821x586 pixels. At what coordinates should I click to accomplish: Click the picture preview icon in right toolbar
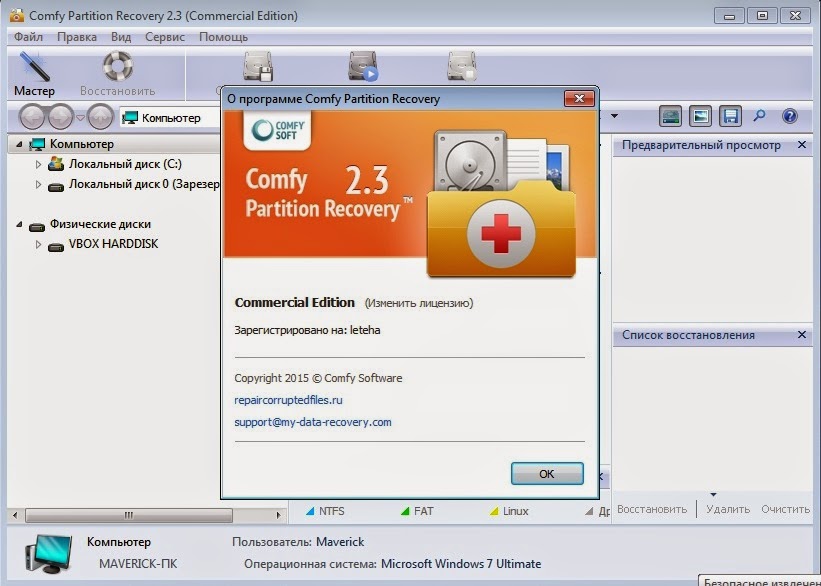pos(701,116)
